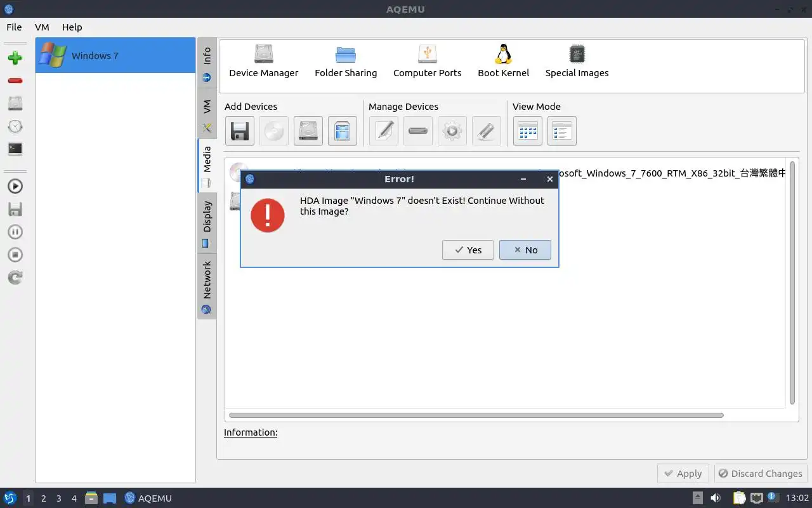Open Folder Sharing

click(x=346, y=61)
